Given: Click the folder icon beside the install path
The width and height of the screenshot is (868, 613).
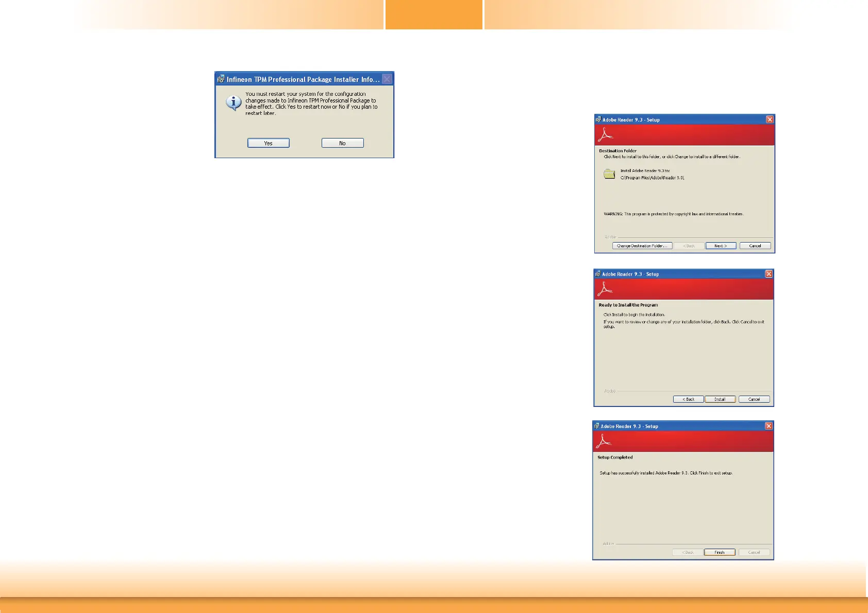Looking at the screenshot, I should [x=609, y=174].
